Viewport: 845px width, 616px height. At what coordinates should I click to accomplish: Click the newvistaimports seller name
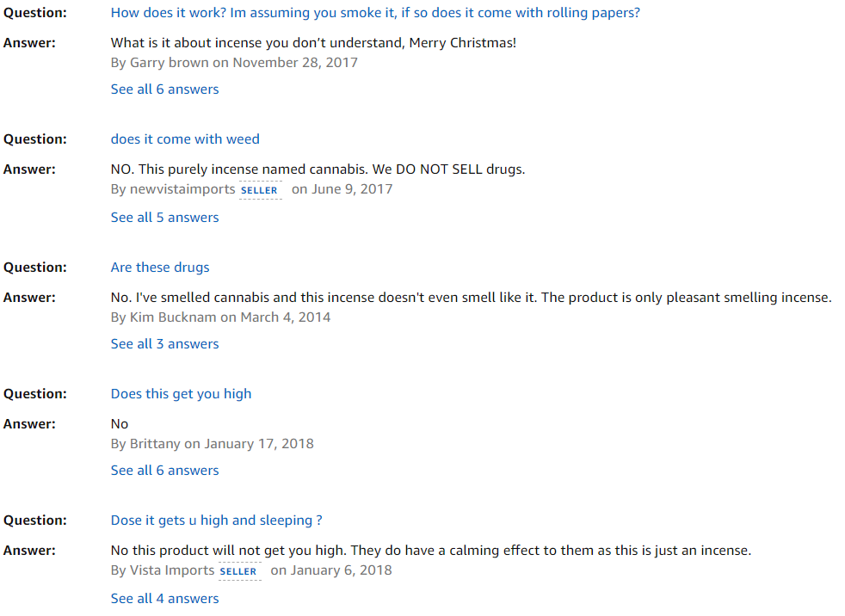182,188
